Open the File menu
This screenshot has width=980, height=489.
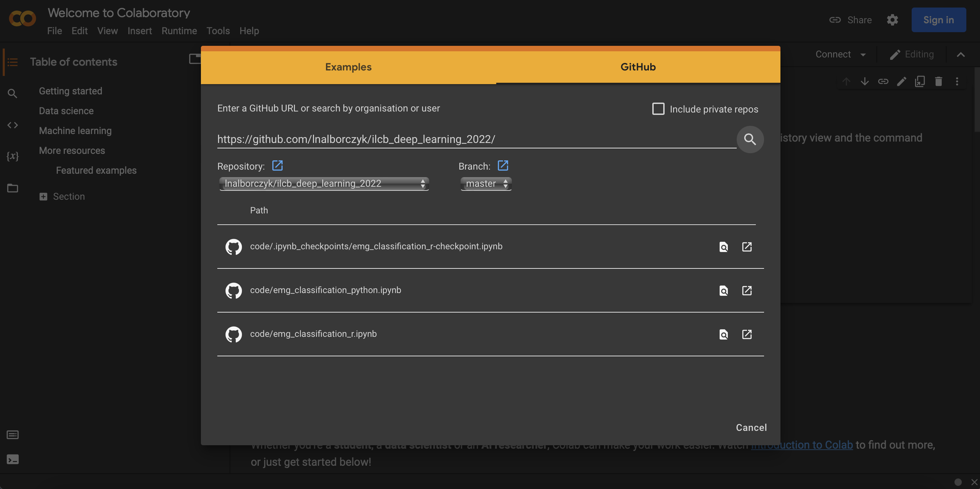[x=54, y=31]
